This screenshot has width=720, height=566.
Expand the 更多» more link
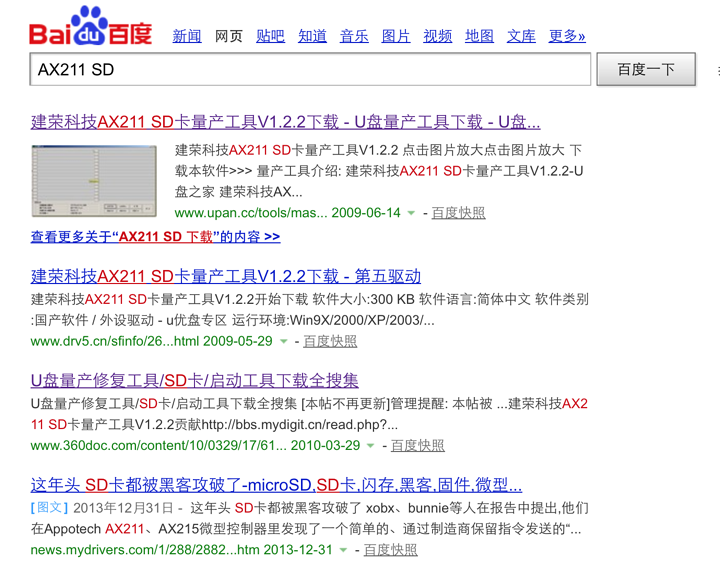(x=567, y=36)
